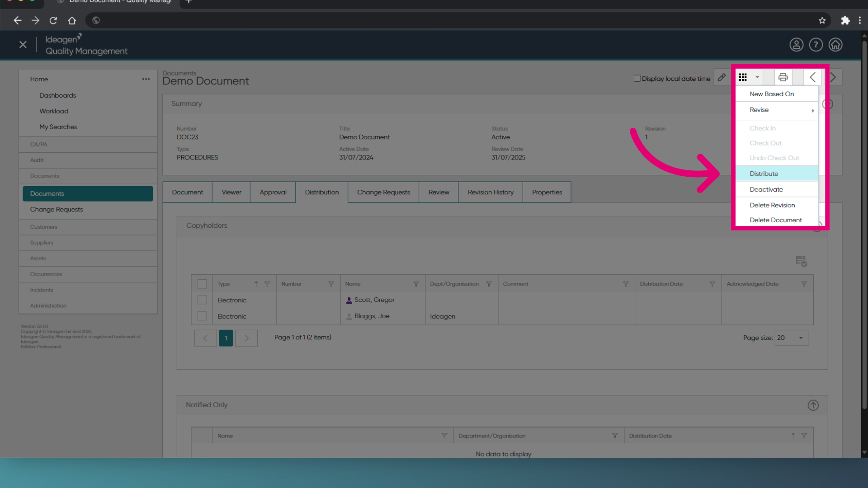Select all rows header checkbox in Copyholders
The width and height of the screenshot is (868, 488).
click(x=202, y=284)
